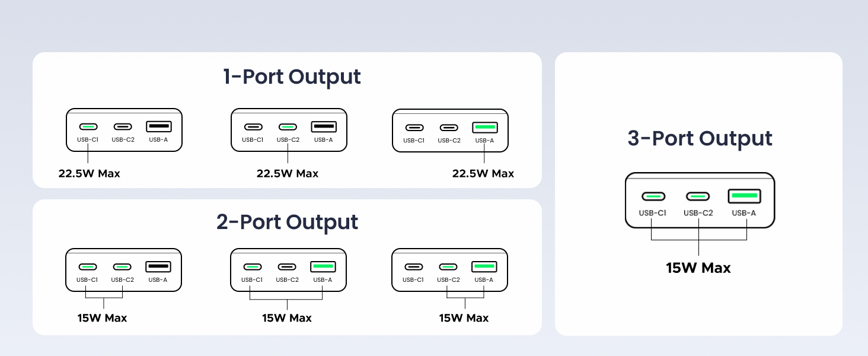Click green USB-C1 port in the 2-Port C1-and-C2 diagram
The height and width of the screenshot is (356, 868).
click(x=88, y=266)
